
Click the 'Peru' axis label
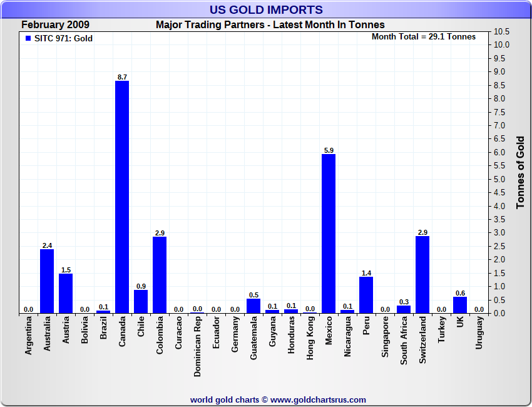366,326
